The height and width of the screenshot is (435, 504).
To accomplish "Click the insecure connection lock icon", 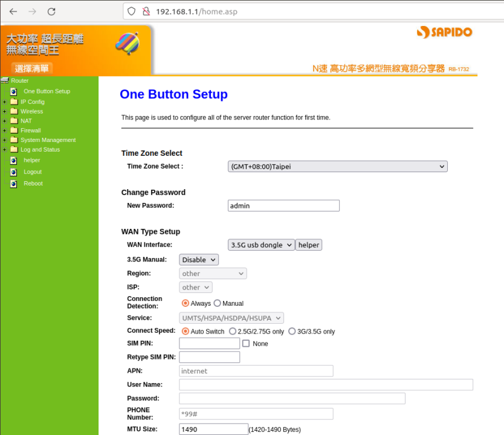I will 146,11.
